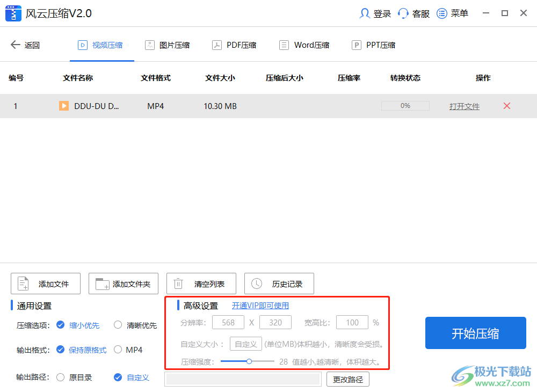Open the 客服 headset icon
Screen dimensions: 537x392
click(403, 13)
